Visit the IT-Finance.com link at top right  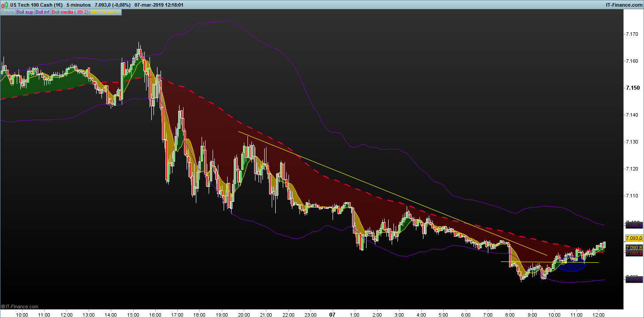pos(624,5)
